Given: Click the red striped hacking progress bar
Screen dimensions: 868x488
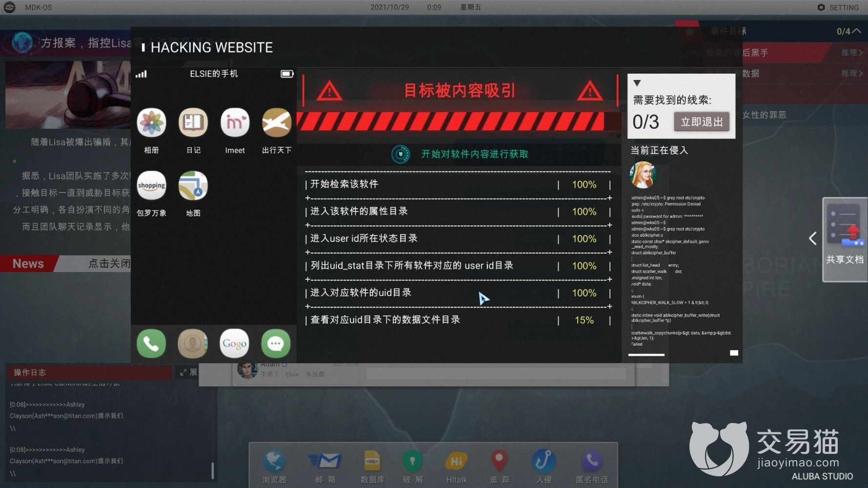Looking at the screenshot, I should point(450,122).
